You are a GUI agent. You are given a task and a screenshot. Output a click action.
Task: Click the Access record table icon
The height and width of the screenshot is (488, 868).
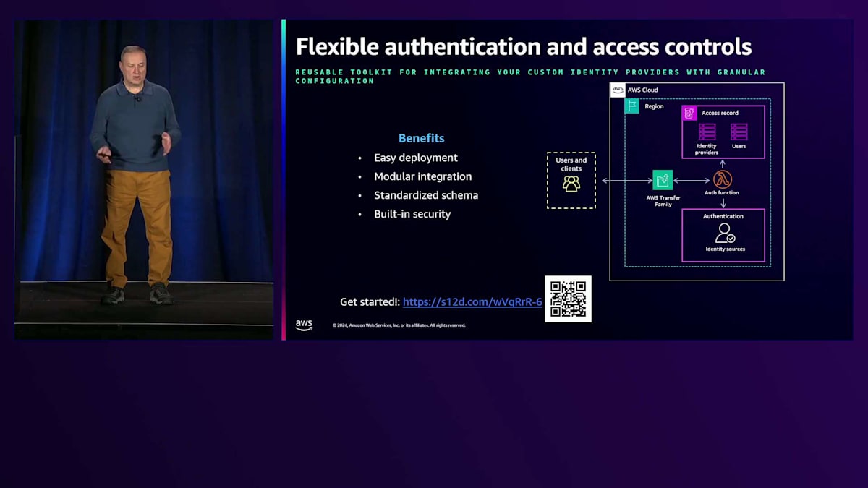[x=689, y=113]
